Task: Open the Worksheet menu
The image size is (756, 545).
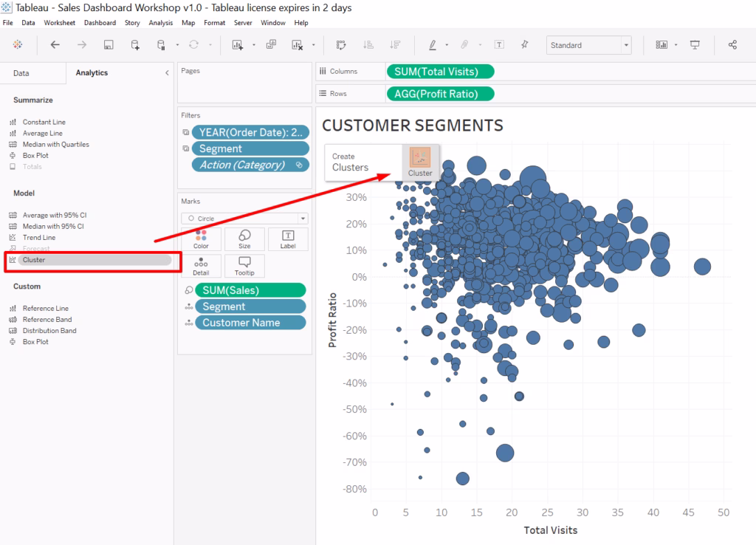Action: point(59,23)
